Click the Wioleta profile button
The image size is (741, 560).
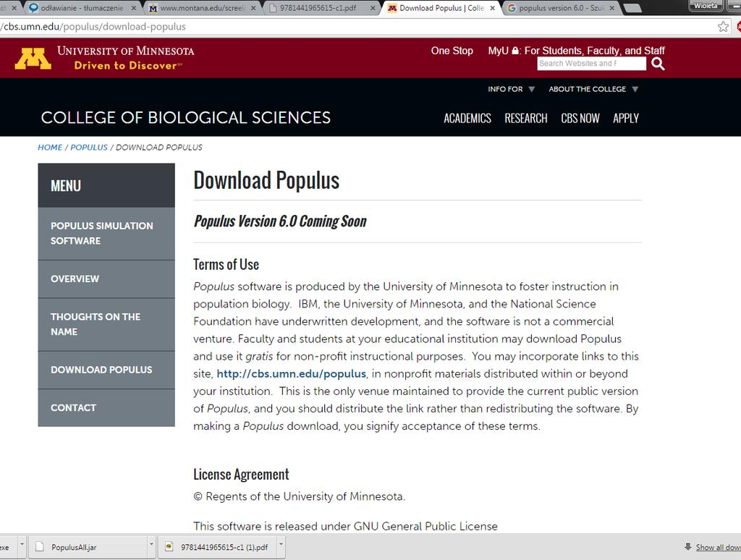706,6
